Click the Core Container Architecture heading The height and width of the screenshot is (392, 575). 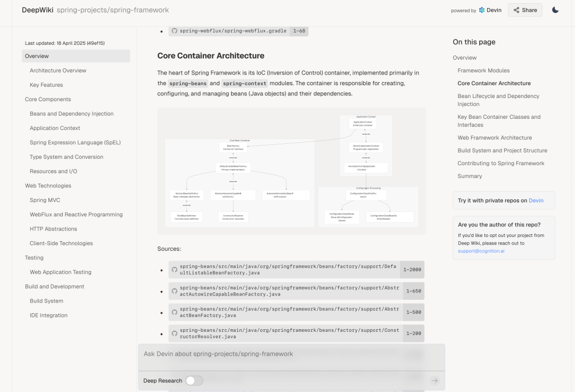pos(211,56)
